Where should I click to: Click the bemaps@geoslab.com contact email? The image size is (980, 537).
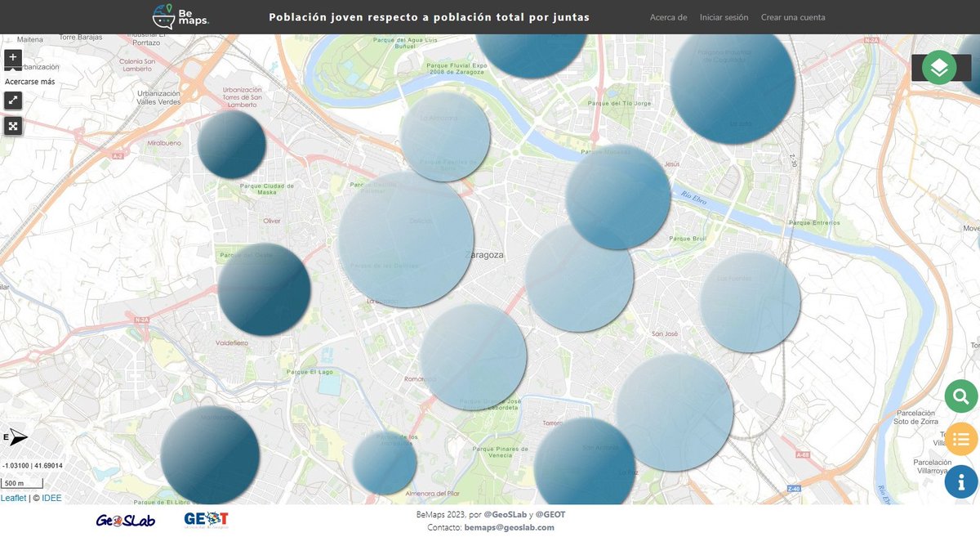pyautogui.click(x=510, y=527)
